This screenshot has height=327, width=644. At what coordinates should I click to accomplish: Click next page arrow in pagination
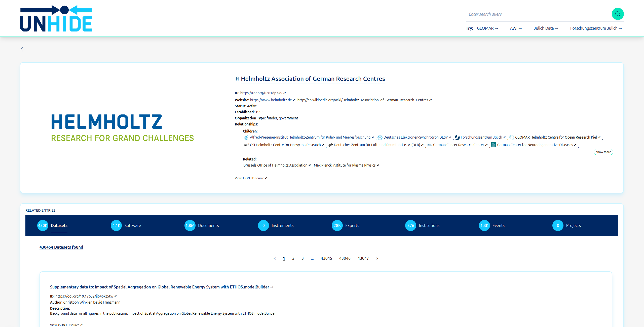tap(377, 258)
